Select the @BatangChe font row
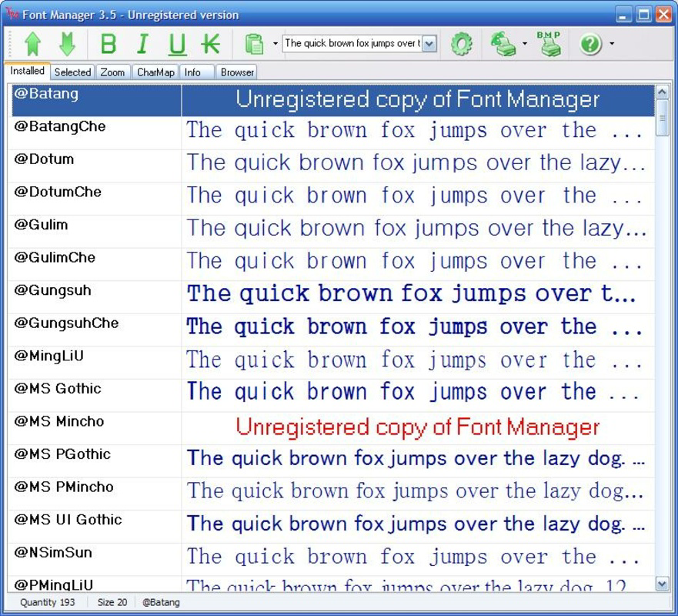This screenshot has width=678, height=616. [333, 133]
